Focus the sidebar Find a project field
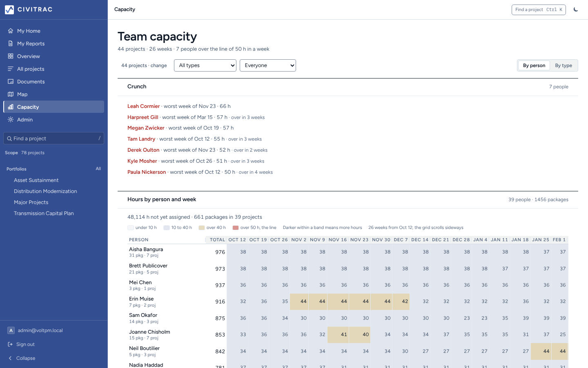The image size is (588, 368). pyautogui.click(x=53, y=139)
